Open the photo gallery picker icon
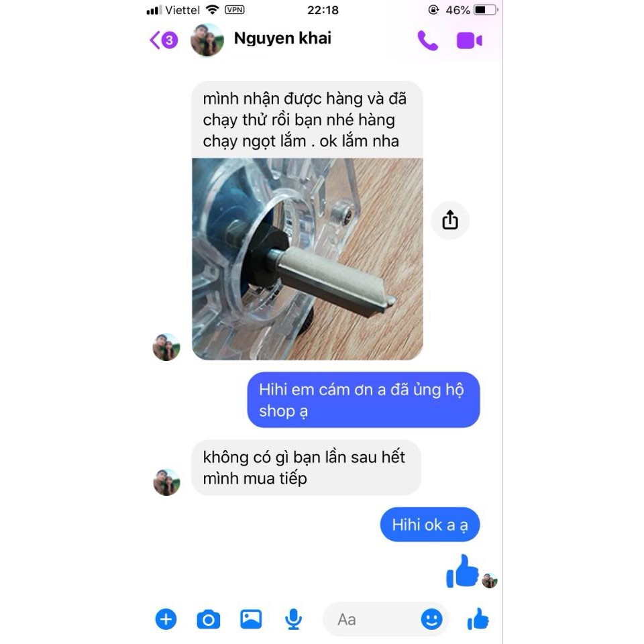This screenshot has width=644, height=644. point(251,619)
